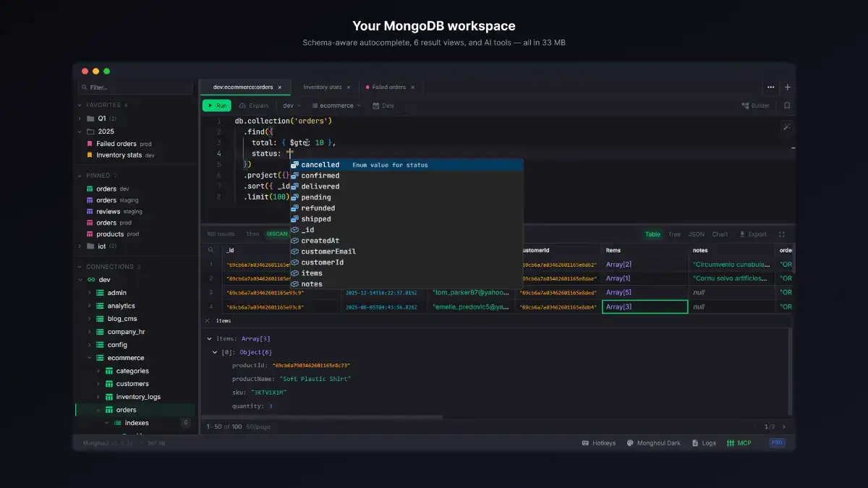Switch to the Failed orders tab
868x488 pixels.
click(389, 87)
